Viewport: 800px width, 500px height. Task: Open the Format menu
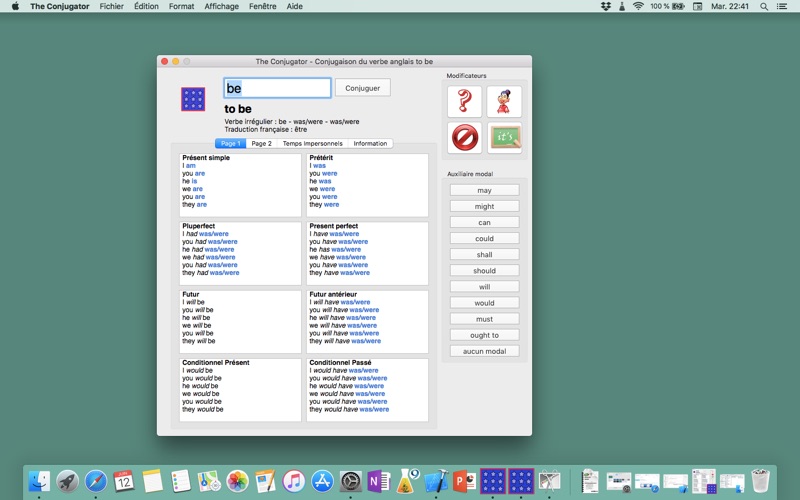pos(182,6)
